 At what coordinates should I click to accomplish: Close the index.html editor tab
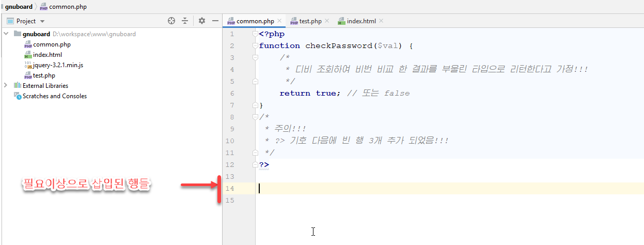(381, 21)
